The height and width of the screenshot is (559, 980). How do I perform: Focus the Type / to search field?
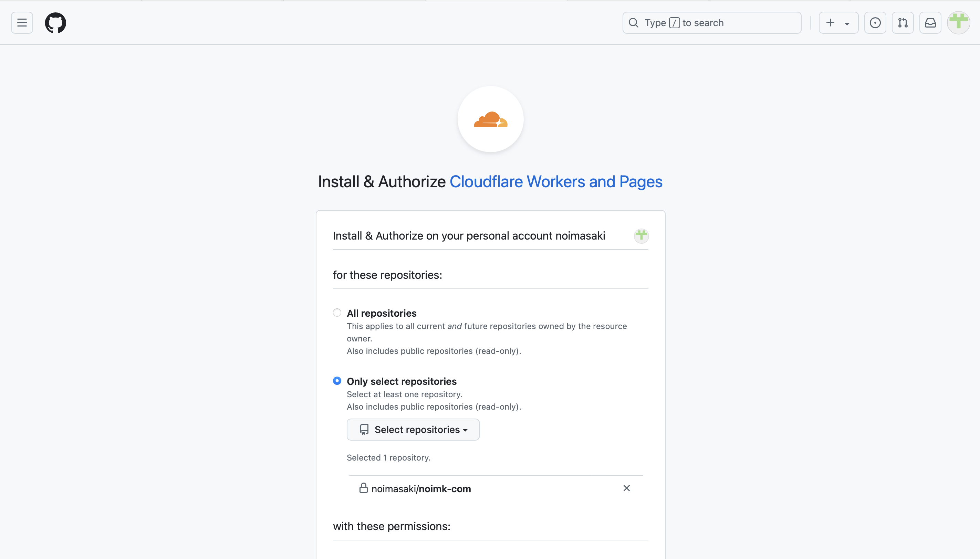[712, 23]
